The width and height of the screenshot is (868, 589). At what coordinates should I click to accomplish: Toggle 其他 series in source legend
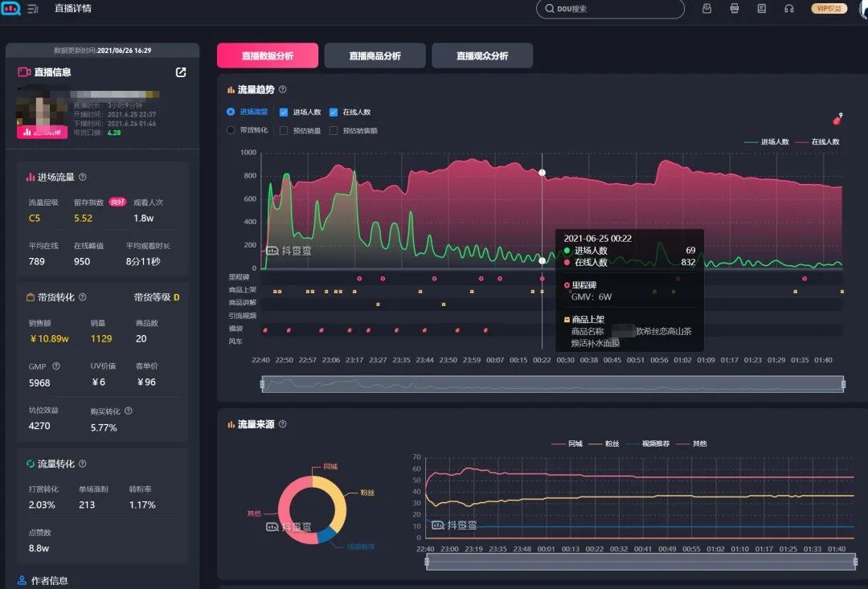(x=691, y=444)
